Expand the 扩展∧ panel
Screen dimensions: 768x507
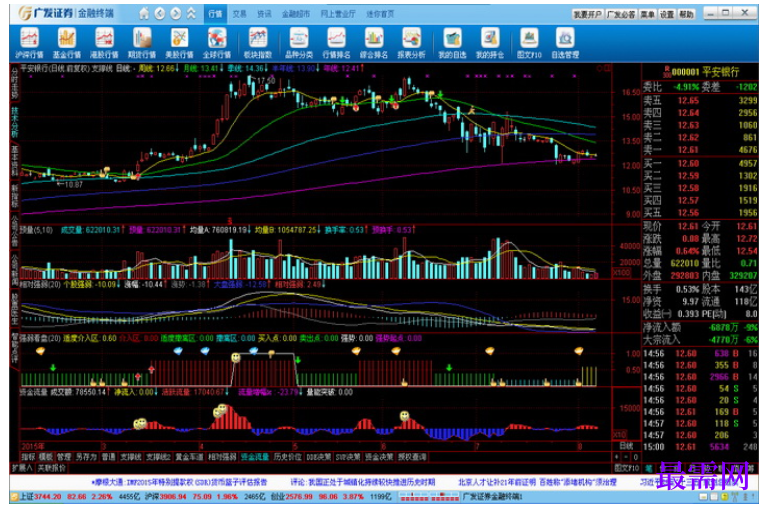pos(22,468)
